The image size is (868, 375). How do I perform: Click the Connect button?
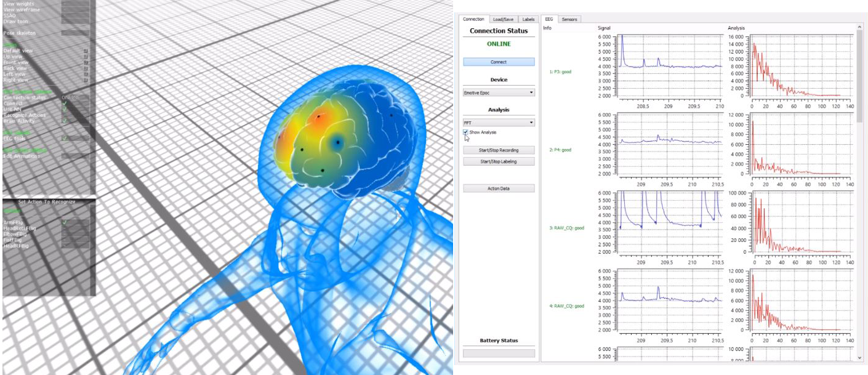point(499,62)
